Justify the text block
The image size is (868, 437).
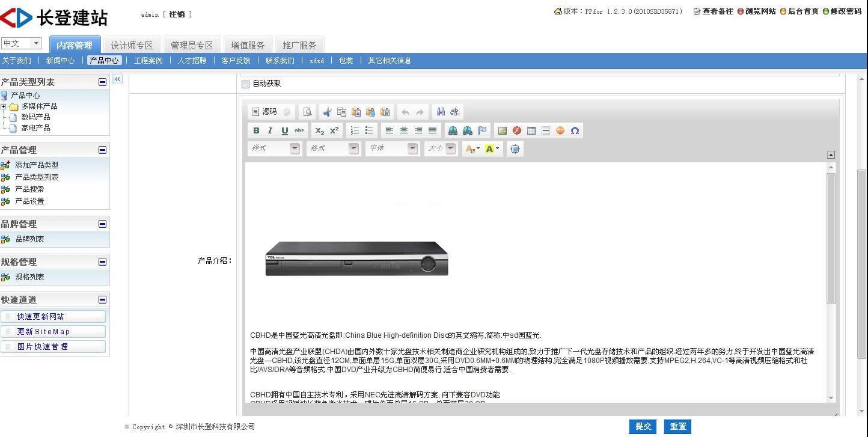click(x=433, y=130)
